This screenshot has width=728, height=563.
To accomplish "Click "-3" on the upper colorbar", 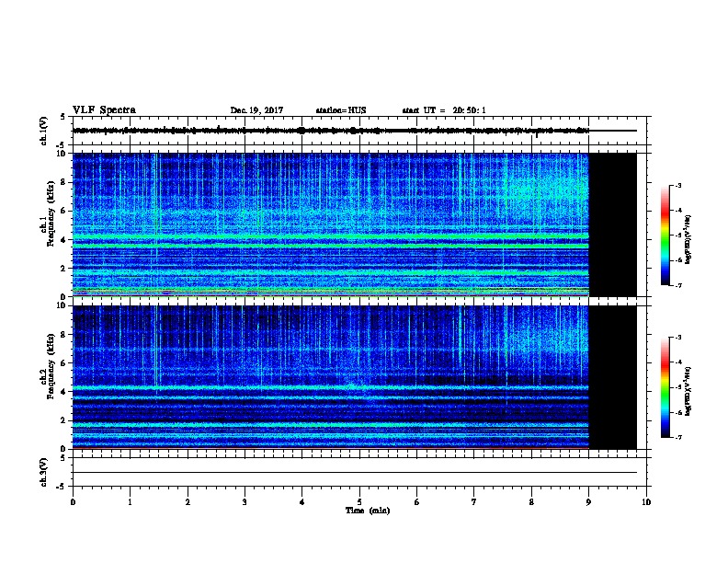I will (678, 186).
